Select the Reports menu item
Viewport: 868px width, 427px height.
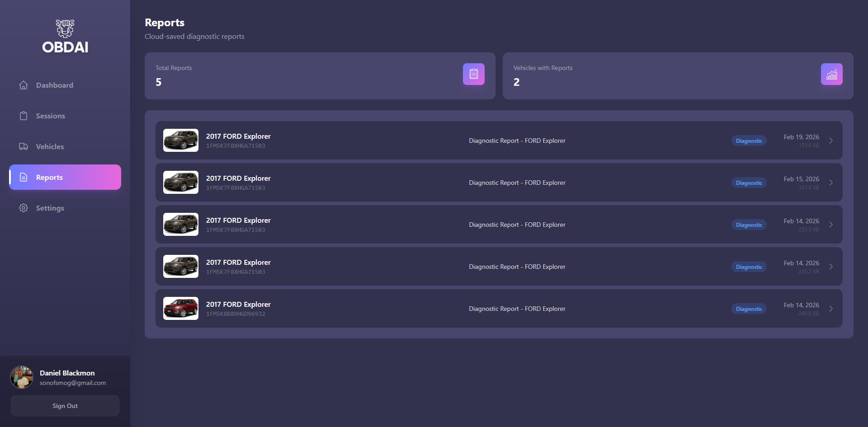[x=65, y=177]
